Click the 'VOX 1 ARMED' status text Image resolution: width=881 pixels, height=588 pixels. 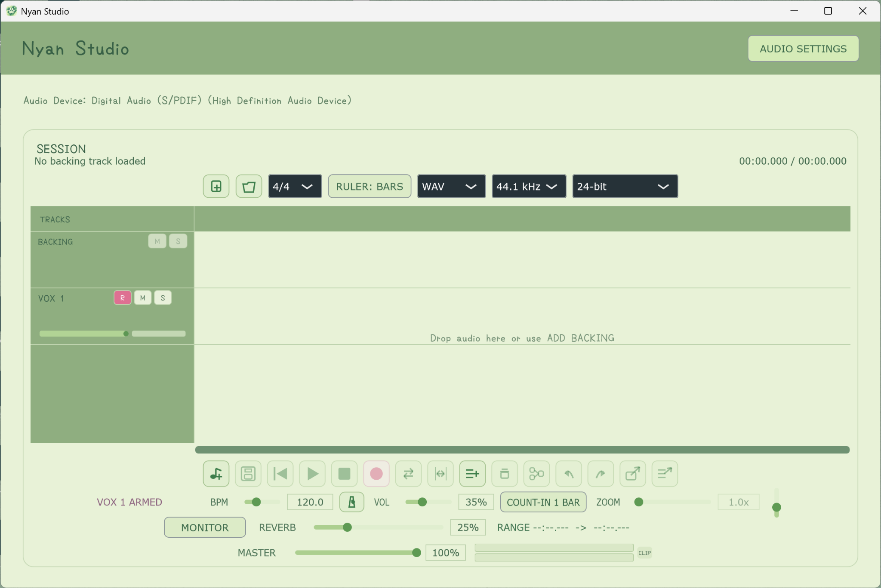point(129,502)
